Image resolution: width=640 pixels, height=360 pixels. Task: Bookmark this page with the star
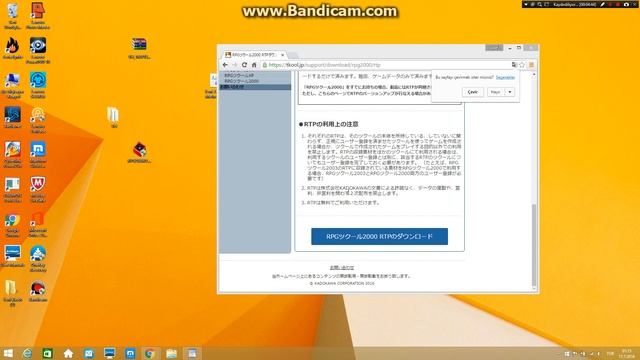(522, 65)
